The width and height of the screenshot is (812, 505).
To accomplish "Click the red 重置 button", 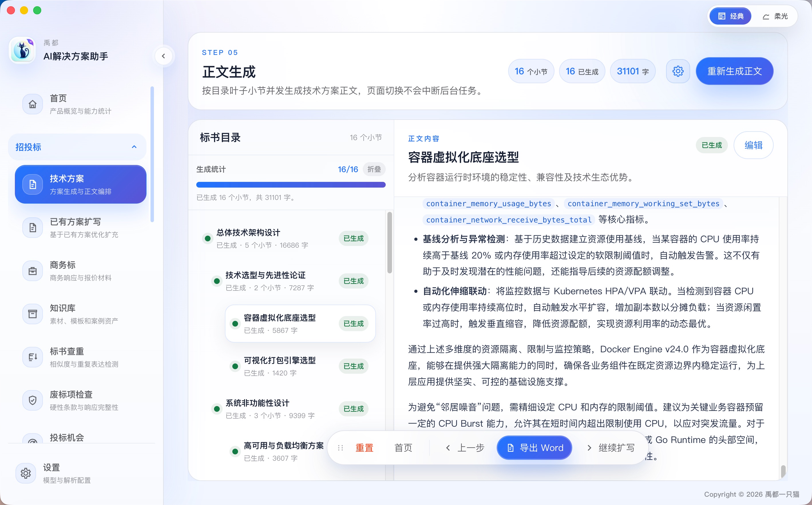I will tap(364, 448).
